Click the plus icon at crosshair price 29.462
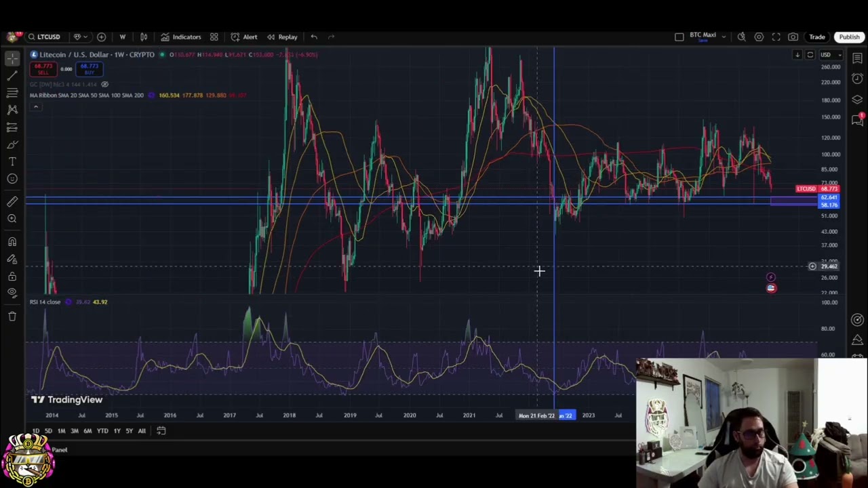868x488 pixels. pyautogui.click(x=812, y=266)
